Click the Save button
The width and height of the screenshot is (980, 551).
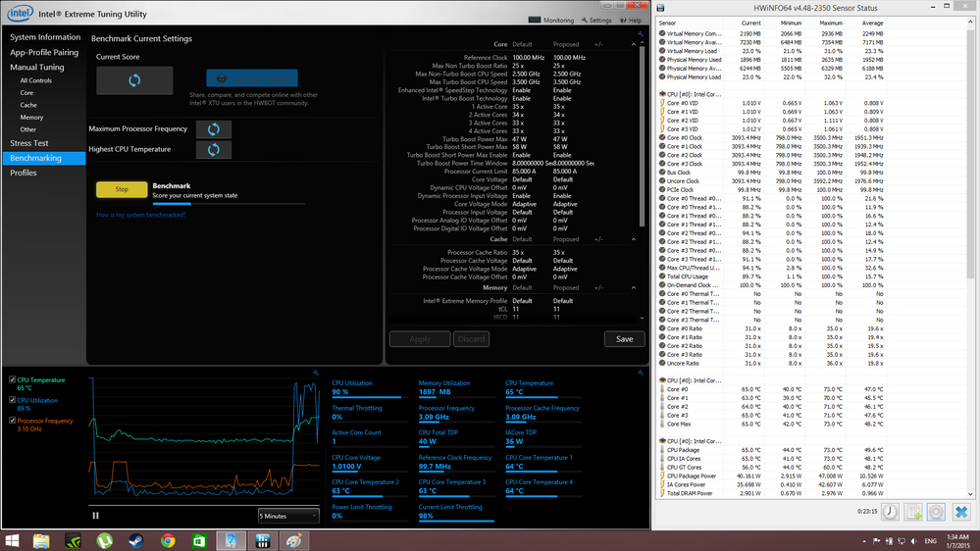tap(624, 339)
